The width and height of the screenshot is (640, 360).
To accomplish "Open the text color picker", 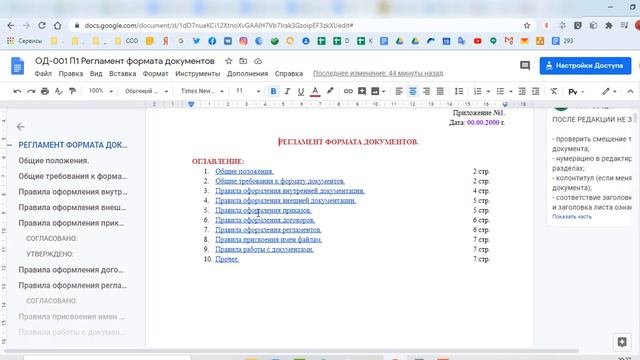I will [315, 91].
